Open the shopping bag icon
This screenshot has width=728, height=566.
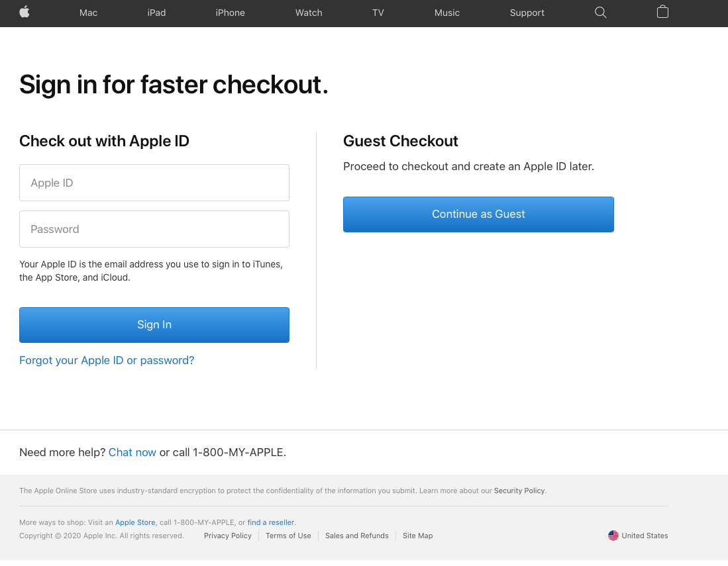(x=662, y=12)
